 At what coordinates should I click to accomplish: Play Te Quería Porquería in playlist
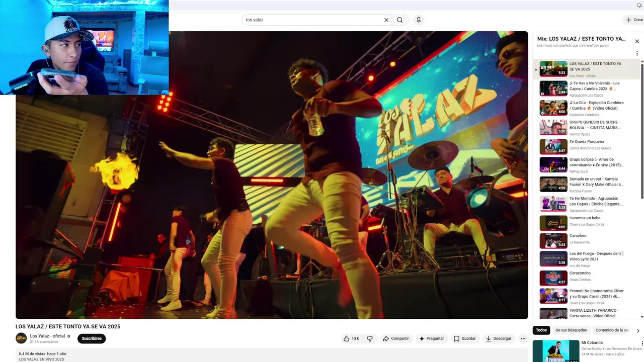pyautogui.click(x=587, y=147)
